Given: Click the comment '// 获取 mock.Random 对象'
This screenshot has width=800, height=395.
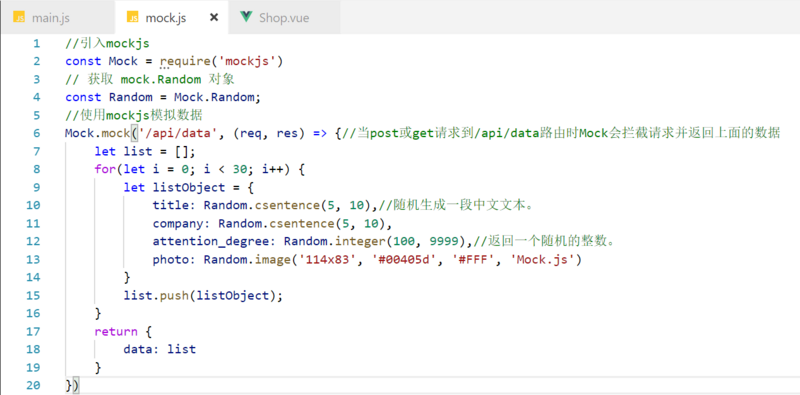Looking at the screenshot, I should [x=150, y=80].
